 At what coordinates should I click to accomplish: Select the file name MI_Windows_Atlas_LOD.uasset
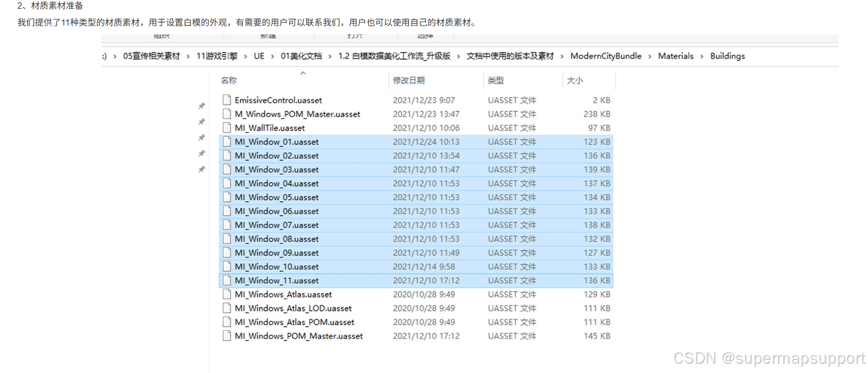293,309
